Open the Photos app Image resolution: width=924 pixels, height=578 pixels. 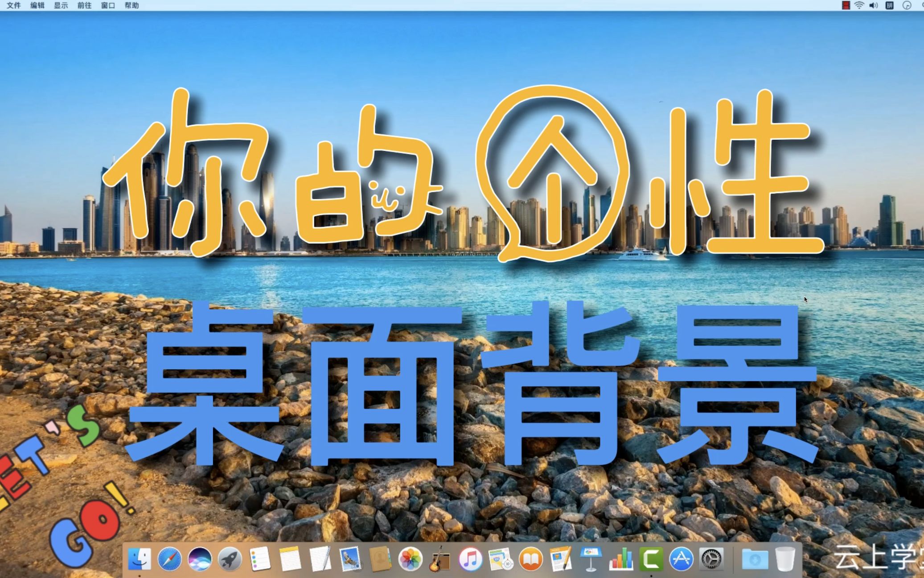pos(410,559)
